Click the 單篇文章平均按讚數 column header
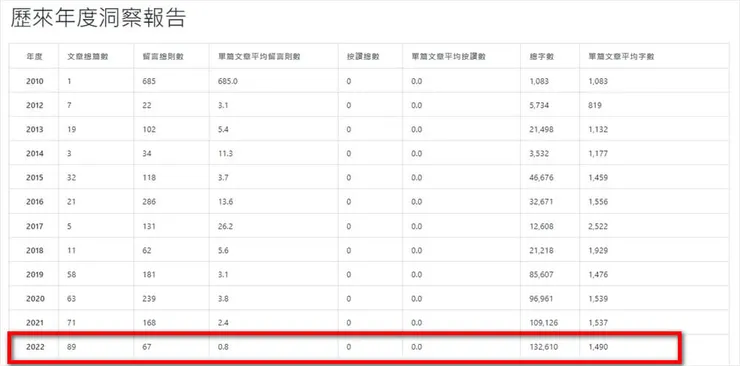The image size is (740, 366). click(448, 57)
